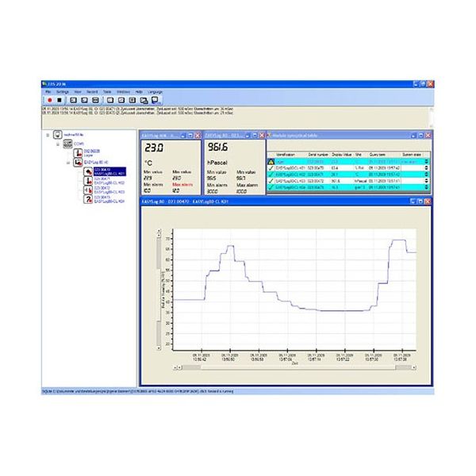Click the yellow warning icon in synoptical table
Image resolution: width=476 pixels, height=476 pixels.
pyautogui.click(x=271, y=162)
